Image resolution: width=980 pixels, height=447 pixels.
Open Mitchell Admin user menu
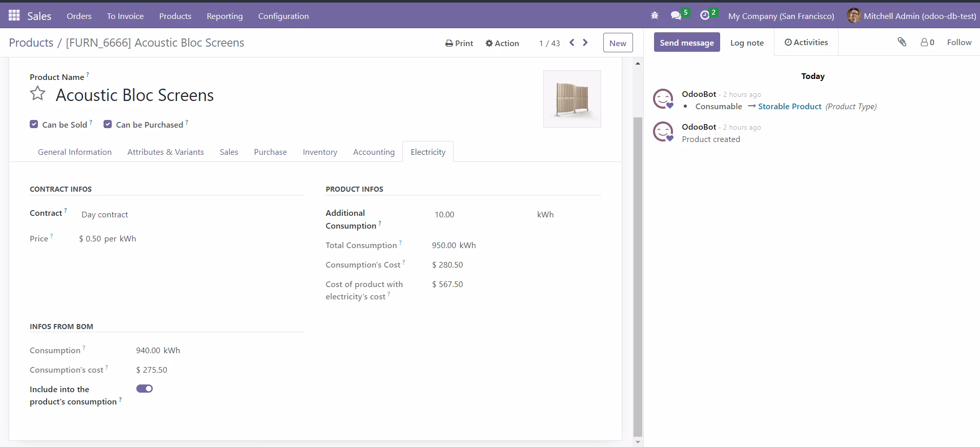pyautogui.click(x=911, y=16)
